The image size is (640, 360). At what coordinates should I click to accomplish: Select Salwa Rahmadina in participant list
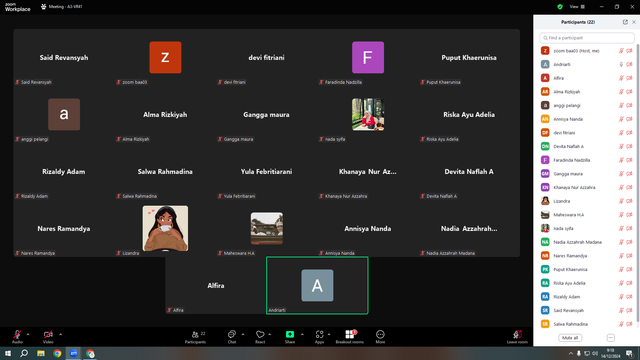(x=587, y=324)
